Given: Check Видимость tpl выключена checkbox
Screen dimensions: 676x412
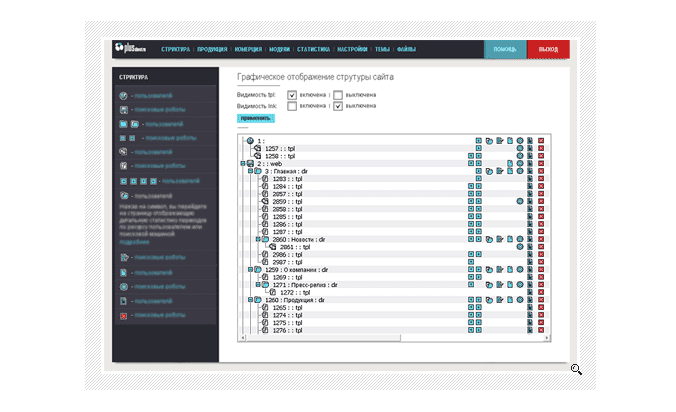Looking at the screenshot, I should [x=338, y=95].
